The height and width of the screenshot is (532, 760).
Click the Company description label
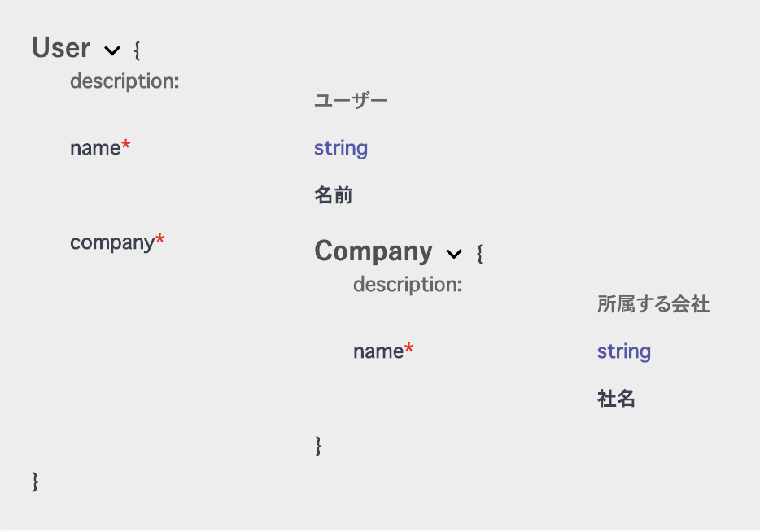click(x=408, y=285)
